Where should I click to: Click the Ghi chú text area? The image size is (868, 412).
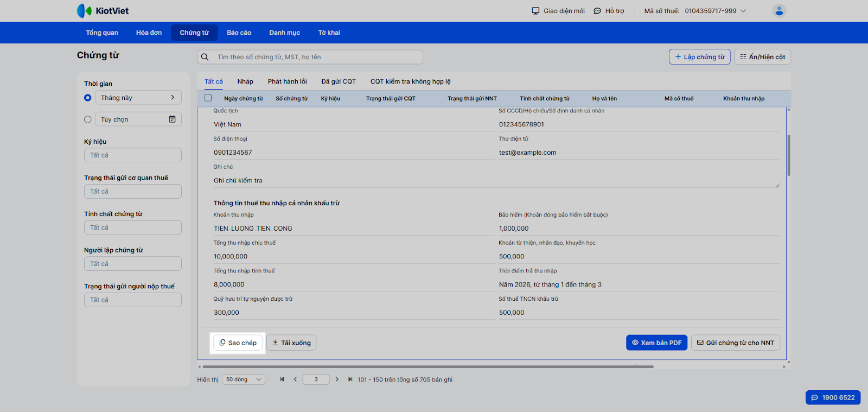(496, 181)
